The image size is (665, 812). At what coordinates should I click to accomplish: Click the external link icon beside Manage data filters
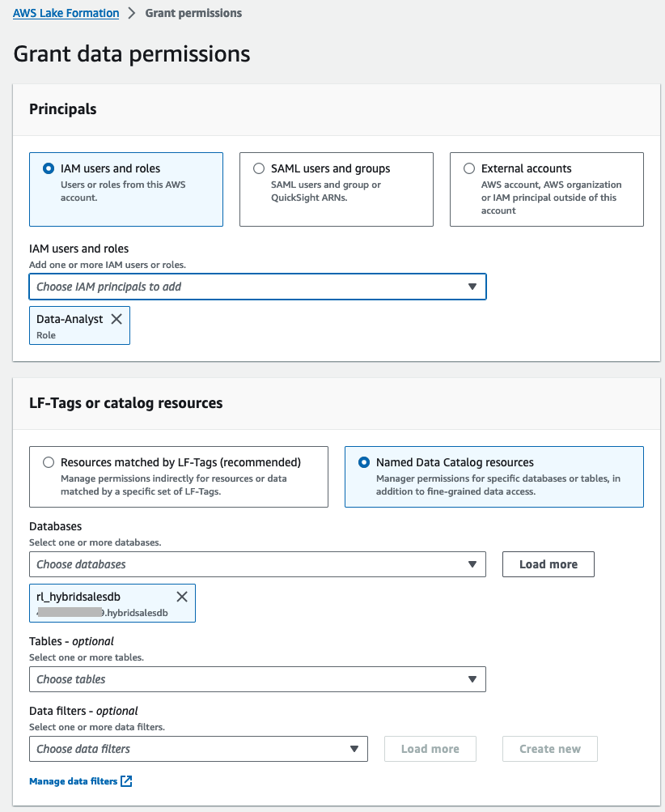[x=126, y=781]
